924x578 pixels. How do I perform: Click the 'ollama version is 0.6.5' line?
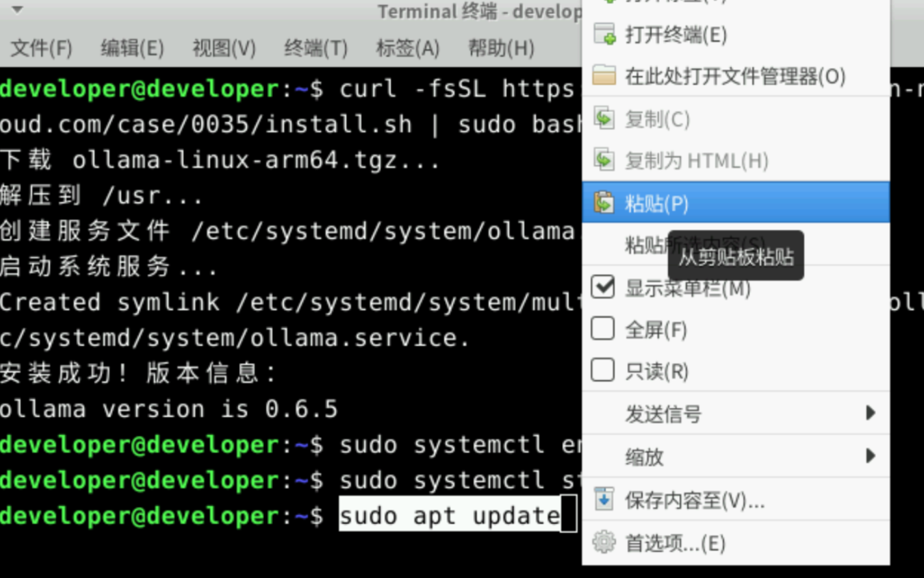click(x=169, y=409)
